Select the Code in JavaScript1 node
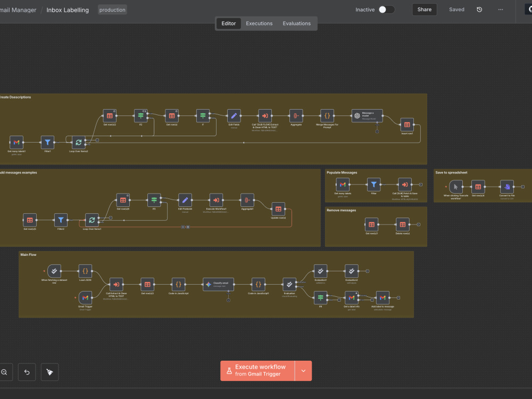The image size is (532, 399). tap(258, 284)
